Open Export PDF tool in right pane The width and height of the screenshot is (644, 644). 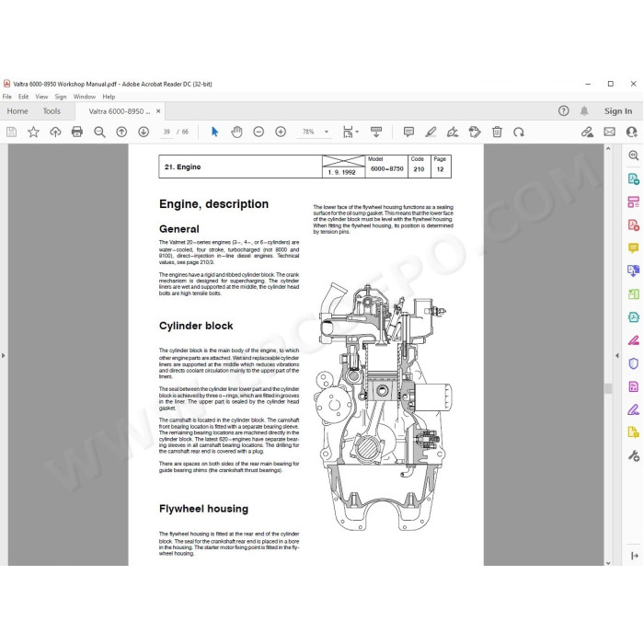[x=633, y=178]
